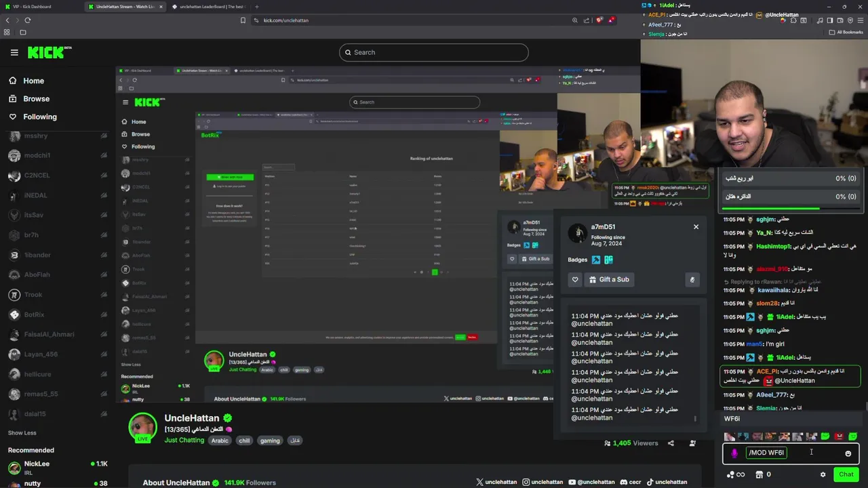Switch to unclehattan LeaderBoard tab
The height and width of the screenshot is (488, 868).
click(x=210, y=7)
